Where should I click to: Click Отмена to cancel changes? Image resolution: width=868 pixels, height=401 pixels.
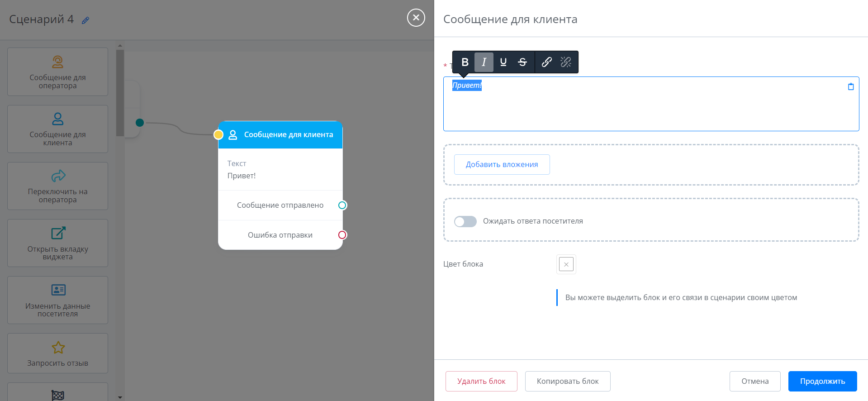pos(754,381)
